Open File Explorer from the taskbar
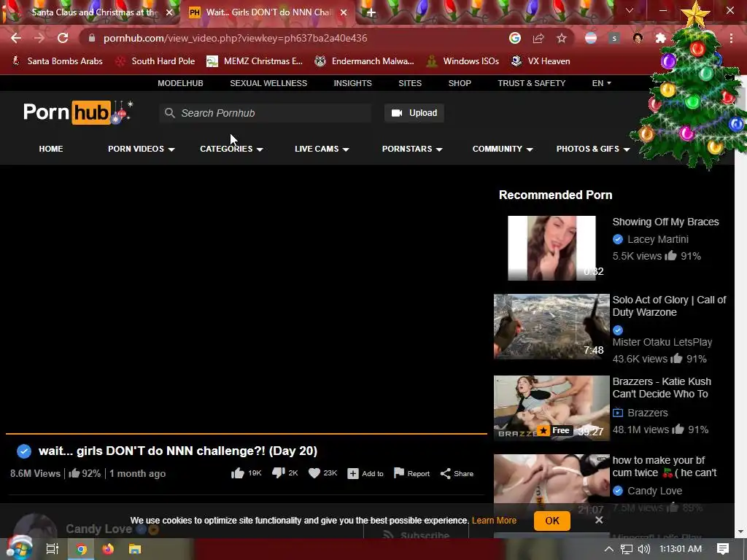747x560 pixels. [x=135, y=549]
